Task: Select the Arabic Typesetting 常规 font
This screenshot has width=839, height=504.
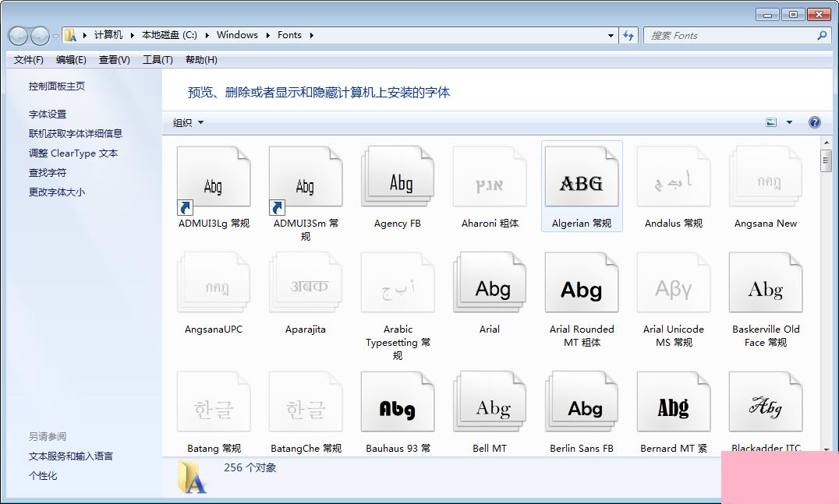Action: pos(398,282)
